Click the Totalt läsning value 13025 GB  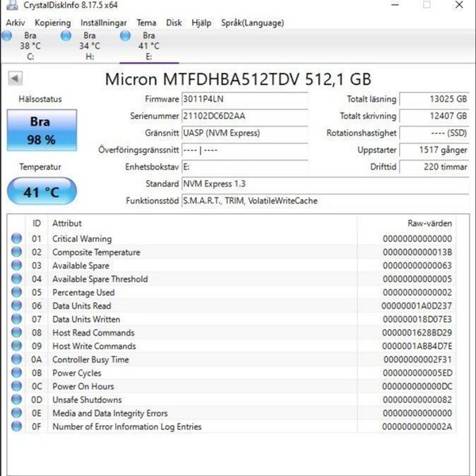click(x=434, y=99)
